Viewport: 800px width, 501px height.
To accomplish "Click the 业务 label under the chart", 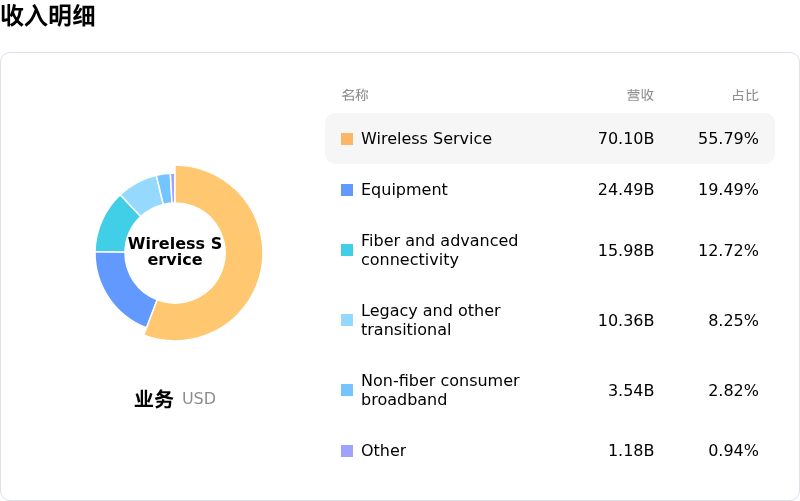I will 154,399.
